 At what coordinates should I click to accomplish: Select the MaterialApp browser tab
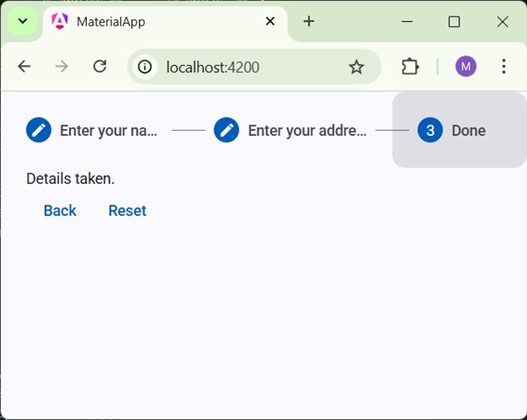coord(158,21)
